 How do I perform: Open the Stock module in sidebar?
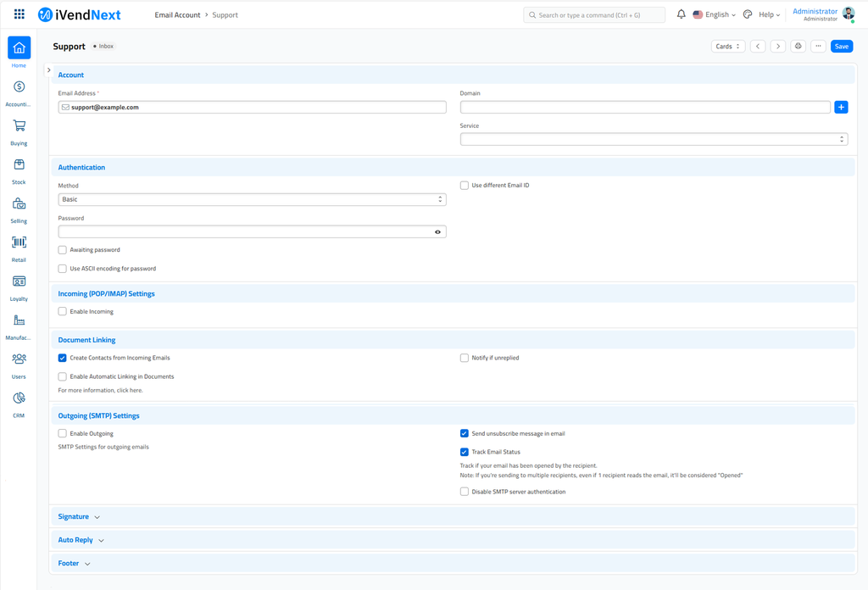(19, 165)
